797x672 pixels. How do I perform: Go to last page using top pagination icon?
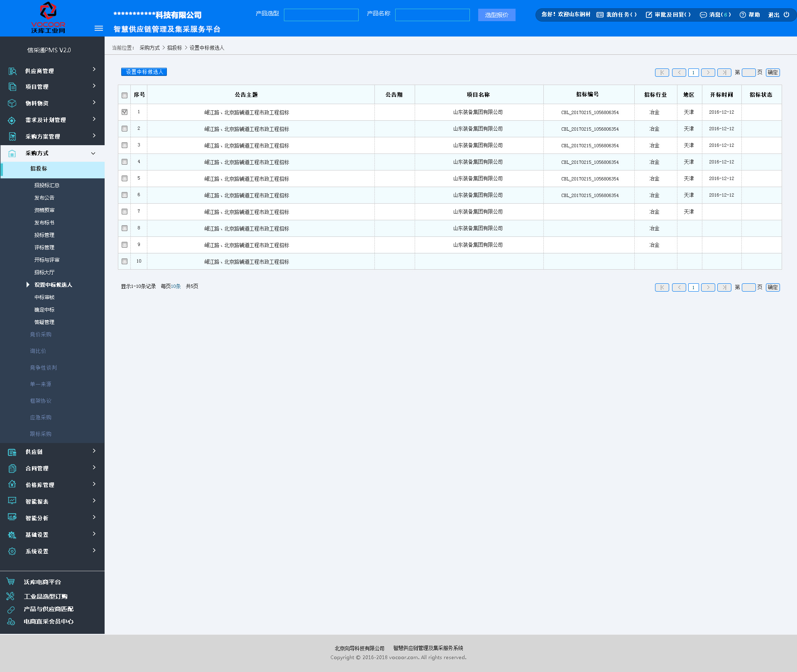(724, 73)
